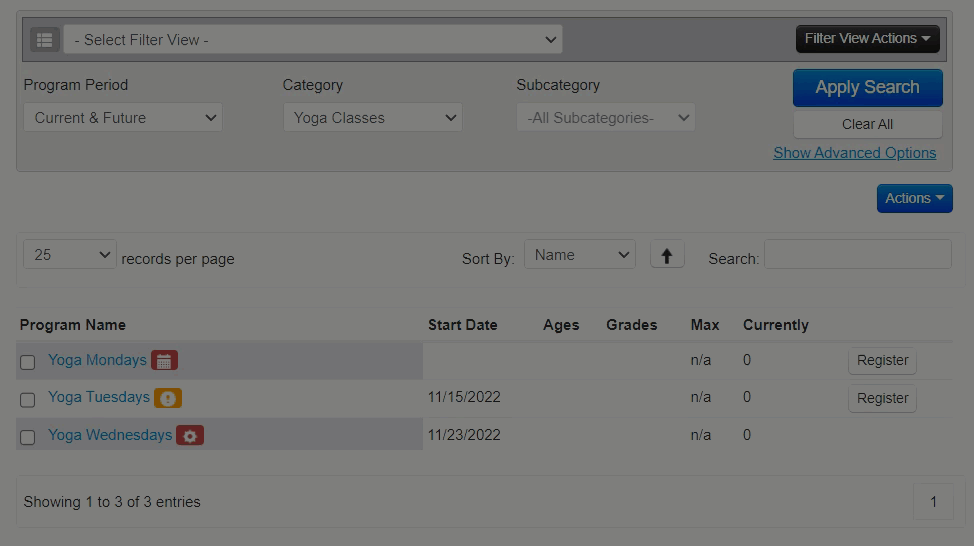Viewport: 974px width, 546px height.
Task: Expand the Program Period dropdown
Action: (123, 118)
